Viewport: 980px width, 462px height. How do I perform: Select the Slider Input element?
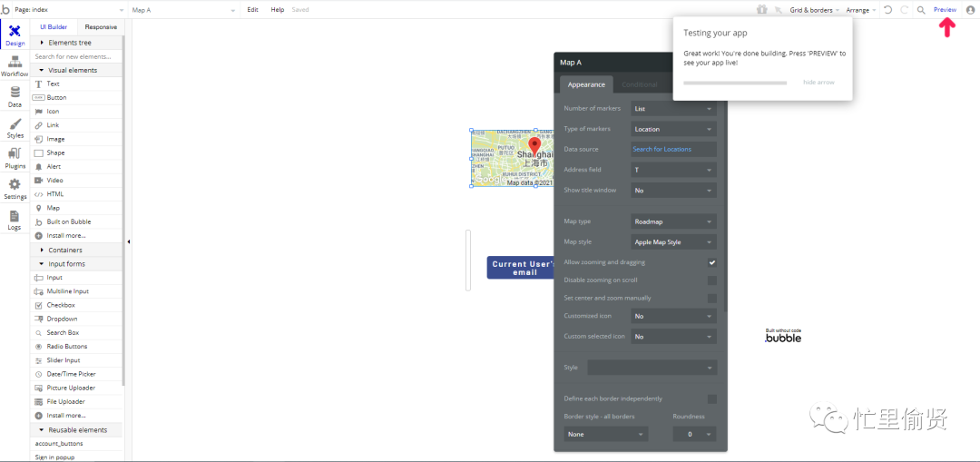(x=77, y=360)
